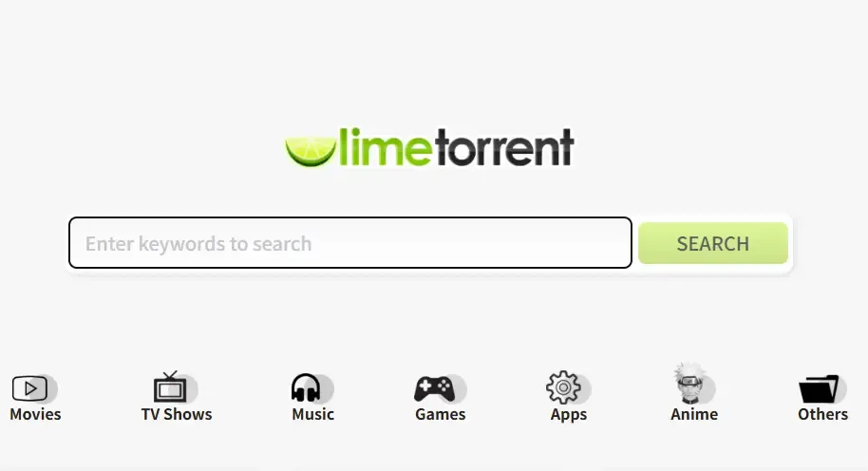Viewport: 868px width, 471px height.
Task: Visit the Music category label
Action: 312,414
